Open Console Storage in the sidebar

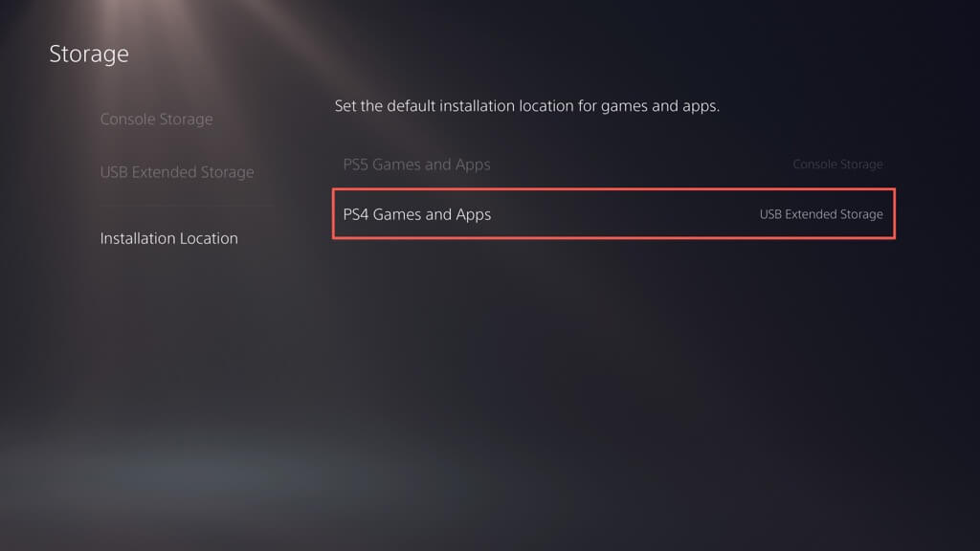click(156, 119)
